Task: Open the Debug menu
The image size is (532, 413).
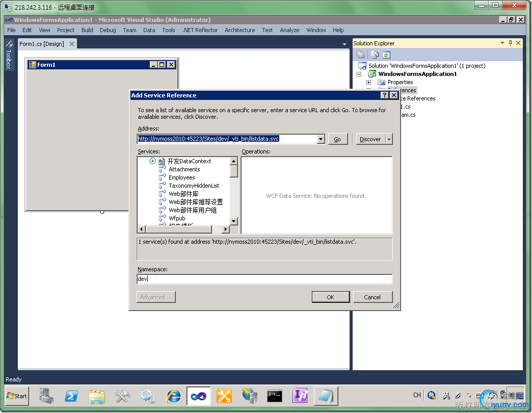Action: pyautogui.click(x=108, y=30)
